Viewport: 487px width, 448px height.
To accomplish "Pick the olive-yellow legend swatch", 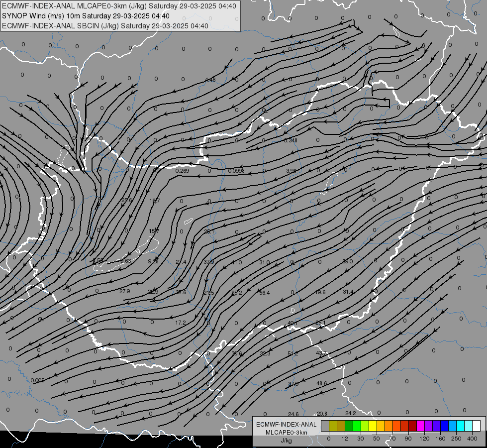I will click(x=333, y=426).
